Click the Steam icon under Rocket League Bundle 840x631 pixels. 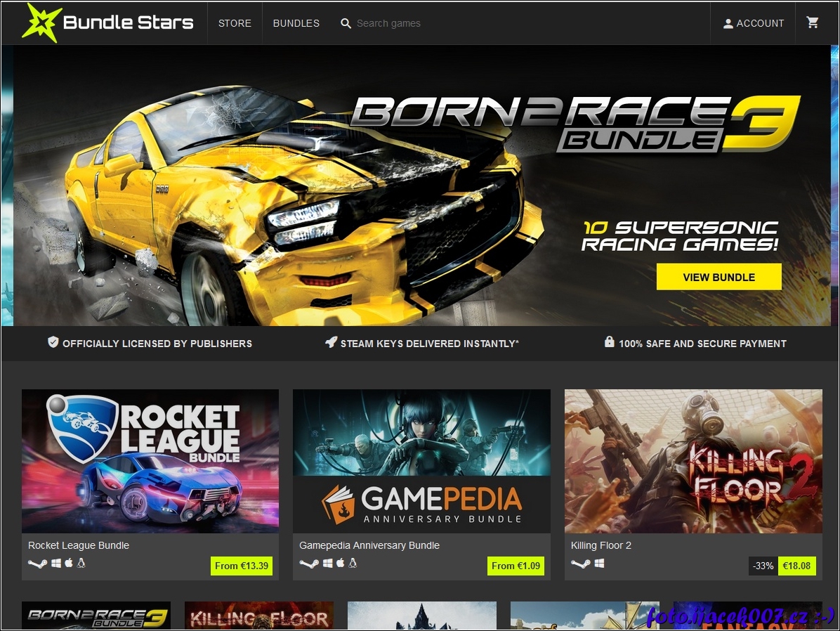[37, 564]
